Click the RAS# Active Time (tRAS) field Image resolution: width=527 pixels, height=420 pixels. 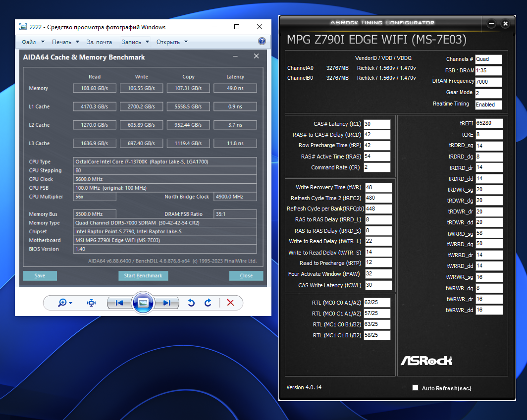click(x=377, y=157)
